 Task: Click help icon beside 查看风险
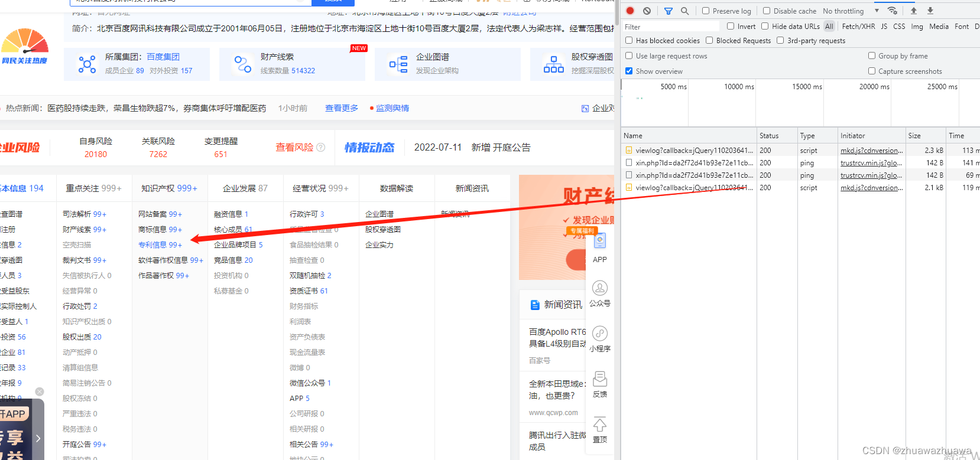(x=321, y=148)
